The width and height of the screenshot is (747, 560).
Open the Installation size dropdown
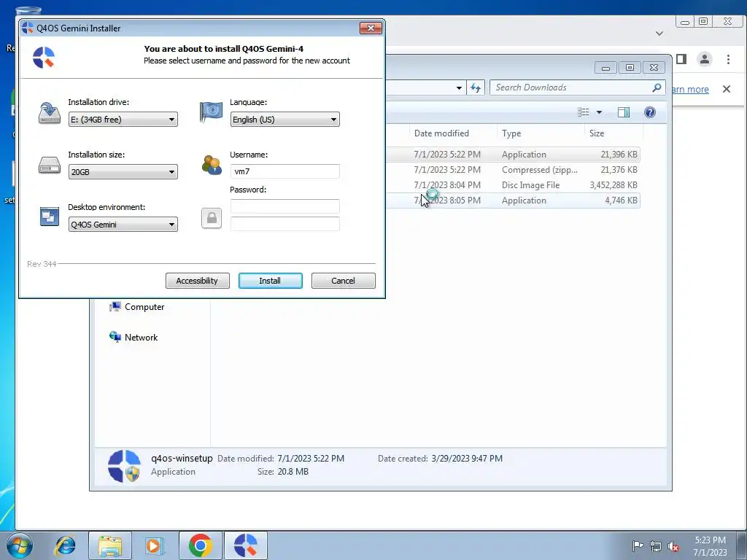(x=123, y=172)
